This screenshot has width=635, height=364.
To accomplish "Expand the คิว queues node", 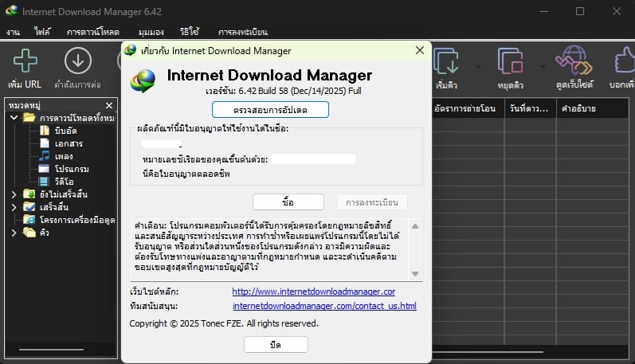I will point(14,233).
